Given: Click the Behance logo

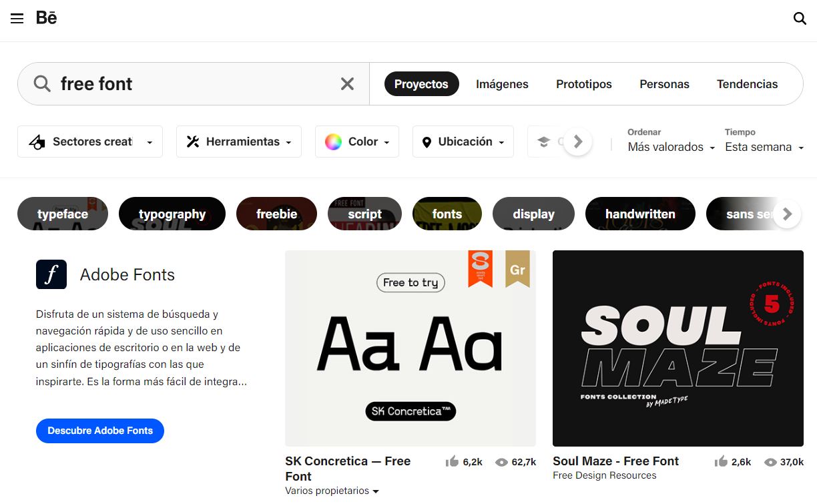Looking at the screenshot, I should 47,18.
